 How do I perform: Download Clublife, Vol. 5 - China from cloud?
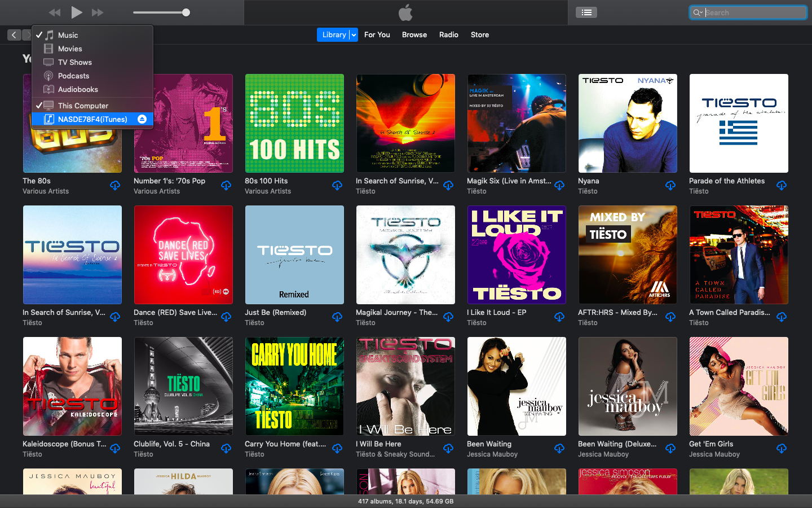click(x=226, y=448)
